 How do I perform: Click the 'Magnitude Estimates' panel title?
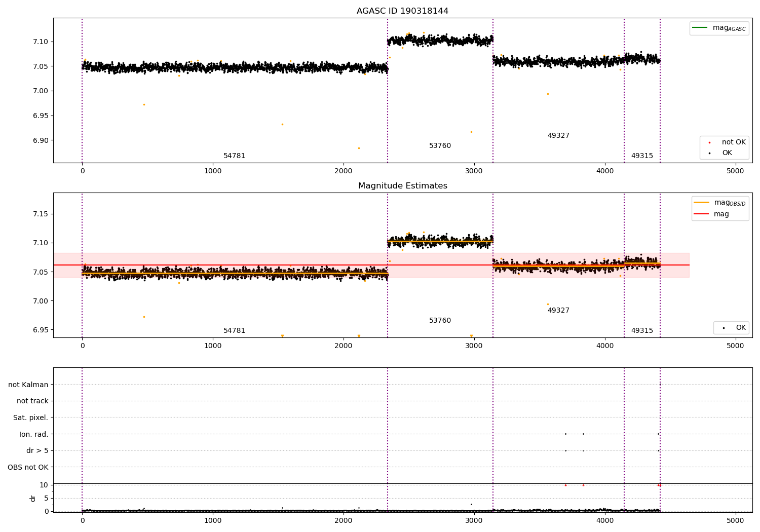click(x=402, y=186)
